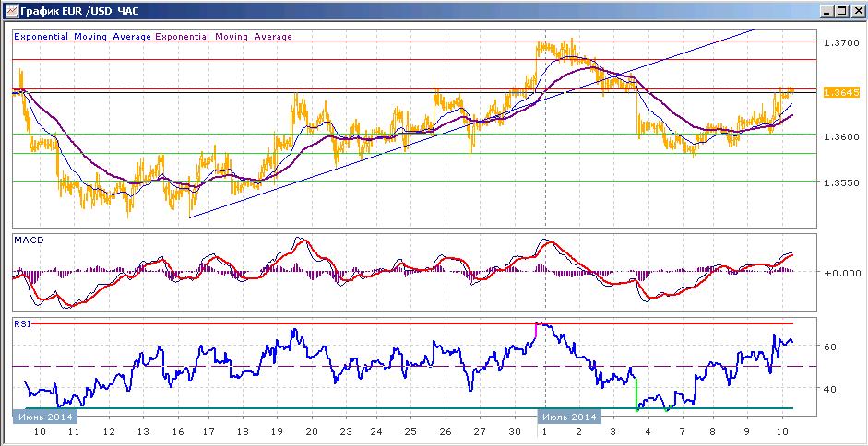Click the chart window icon in title bar
Screen dimensions: 868x446
pos(11,10)
